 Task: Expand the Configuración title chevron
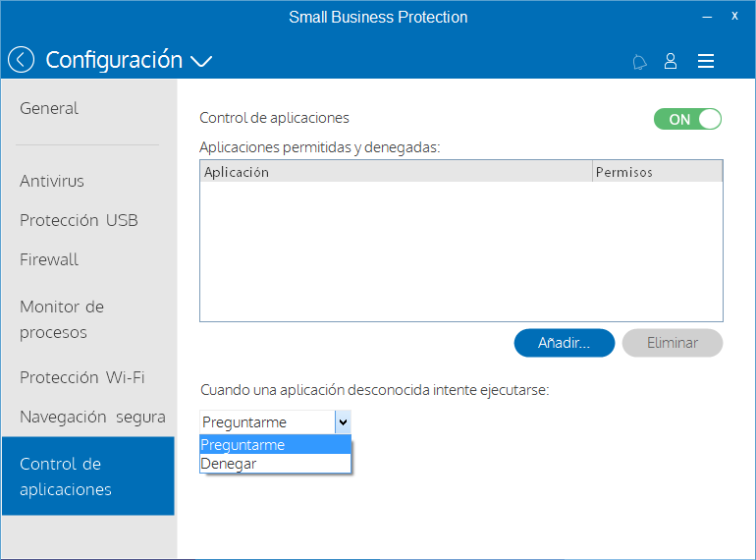pos(201,61)
